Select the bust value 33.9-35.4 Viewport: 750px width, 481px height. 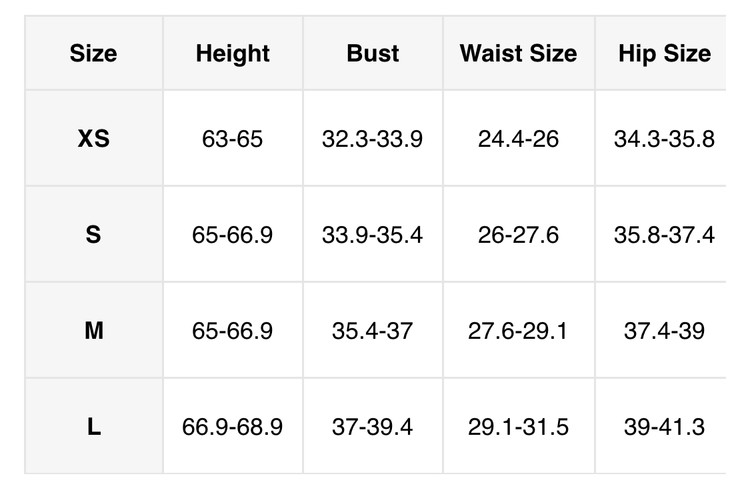tap(372, 235)
